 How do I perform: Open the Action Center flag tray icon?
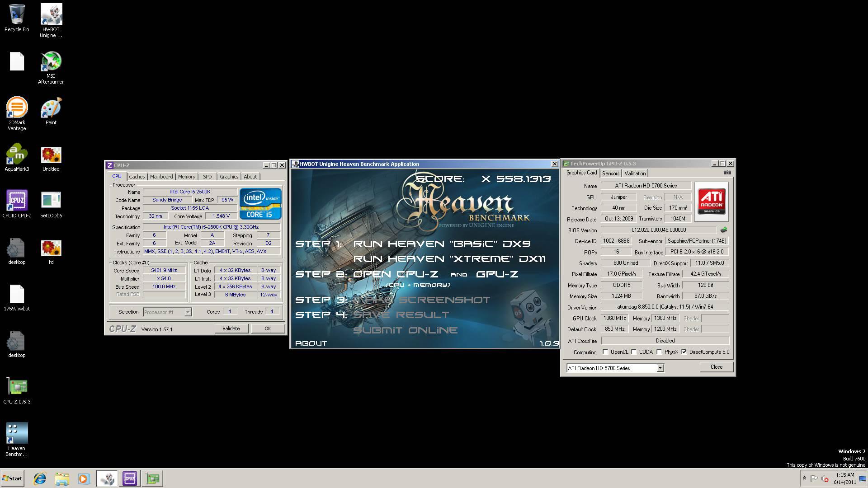[814, 479]
